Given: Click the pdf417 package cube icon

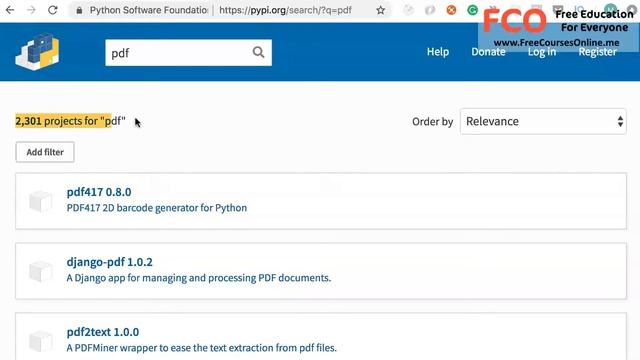Looking at the screenshot, I should tap(40, 201).
